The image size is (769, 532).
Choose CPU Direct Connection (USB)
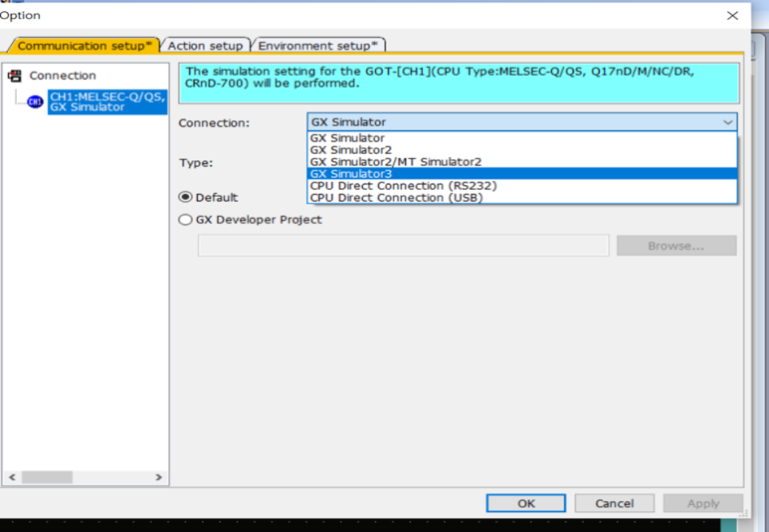[x=522, y=198]
